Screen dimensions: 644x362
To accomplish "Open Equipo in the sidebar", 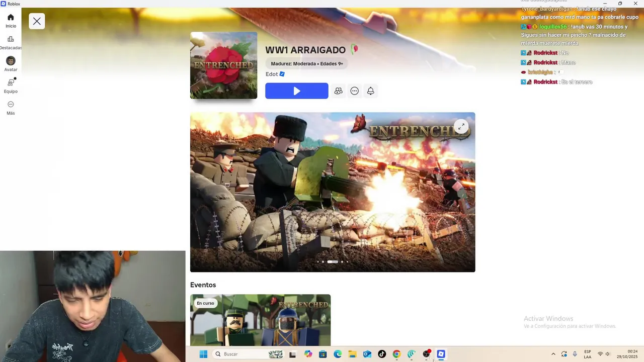I will coord(11,86).
